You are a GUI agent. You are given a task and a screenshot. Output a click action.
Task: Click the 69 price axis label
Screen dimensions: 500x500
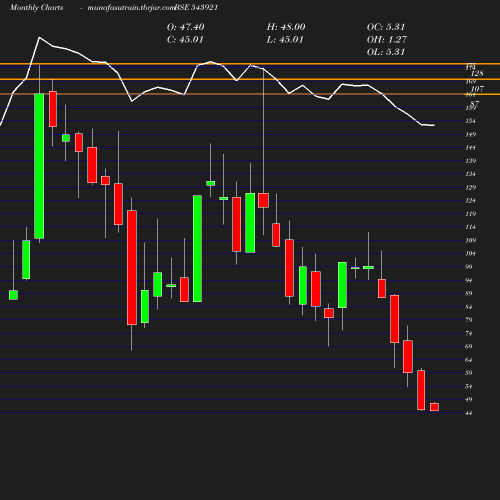click(469, 347)
